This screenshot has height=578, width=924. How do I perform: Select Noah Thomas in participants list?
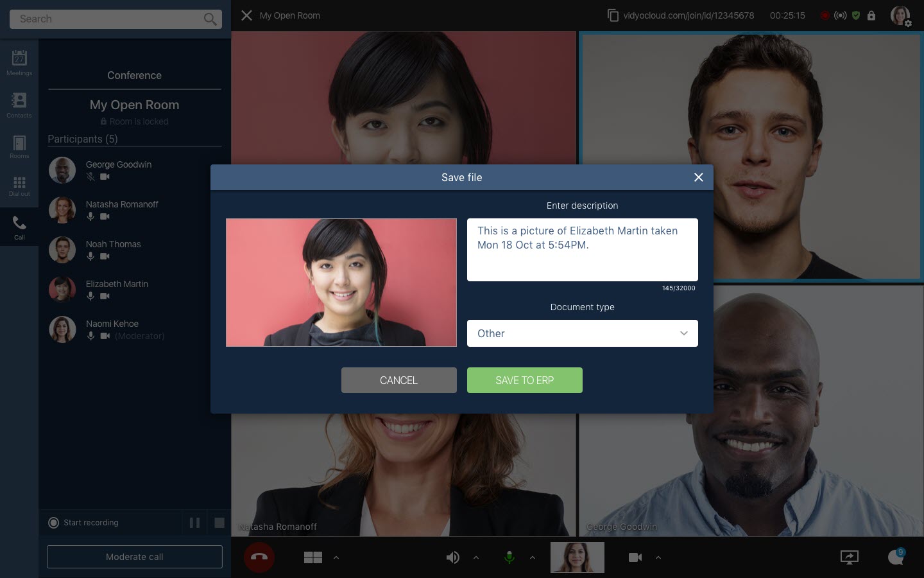135,250
